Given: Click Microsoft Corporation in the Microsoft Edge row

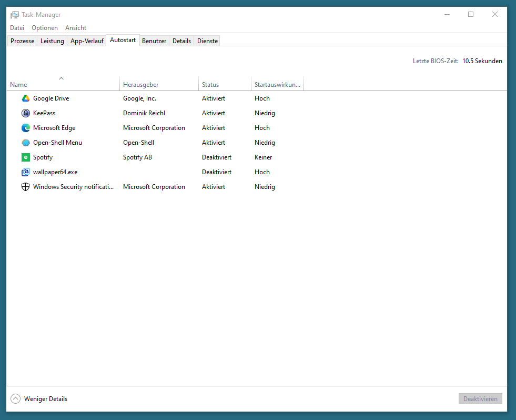Looking at the screenshot, I should [x=154, y=128].
